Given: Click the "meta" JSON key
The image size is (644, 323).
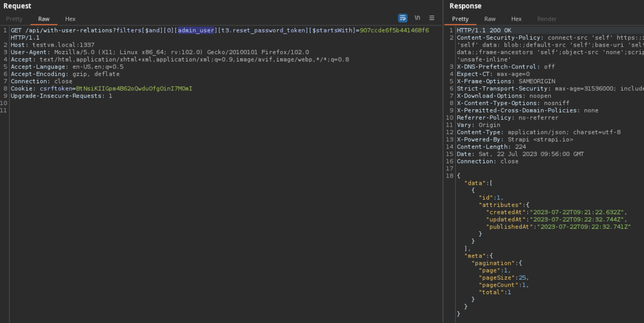Looking at the screenshot, I should [475, 256].
